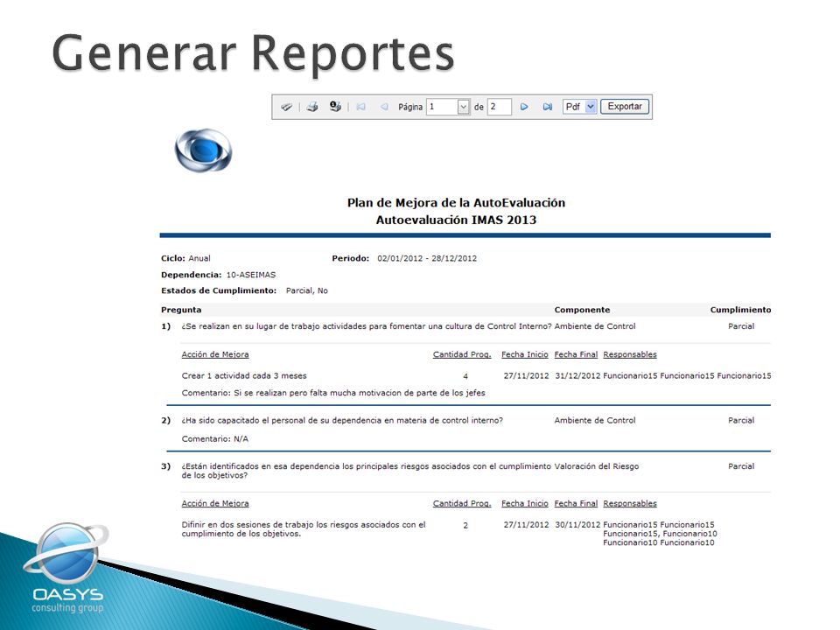Click Acción de Mejora header under question 3
Viewport: 840px width, 630px height.
coord(215,503)
